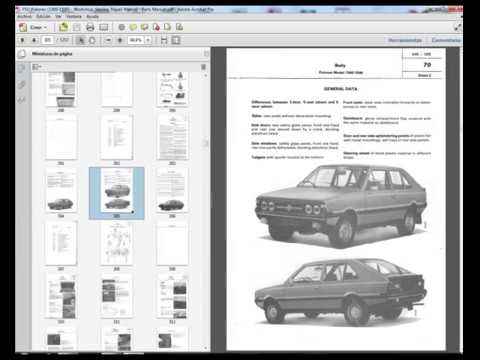The image size is (480, 360).
Task: Open the thumbnail options menu dropdown
Action: pyautogui.click(x=37, y=67)
